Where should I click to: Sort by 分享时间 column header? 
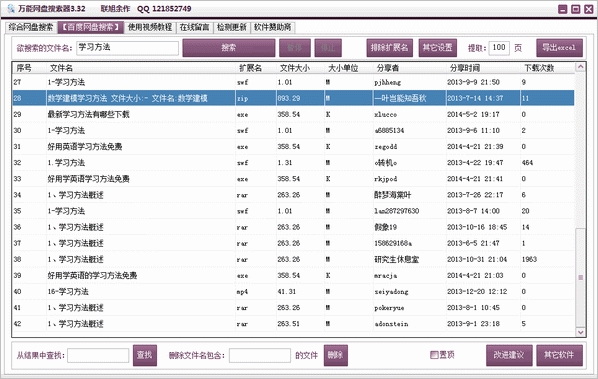click(465, 68)
